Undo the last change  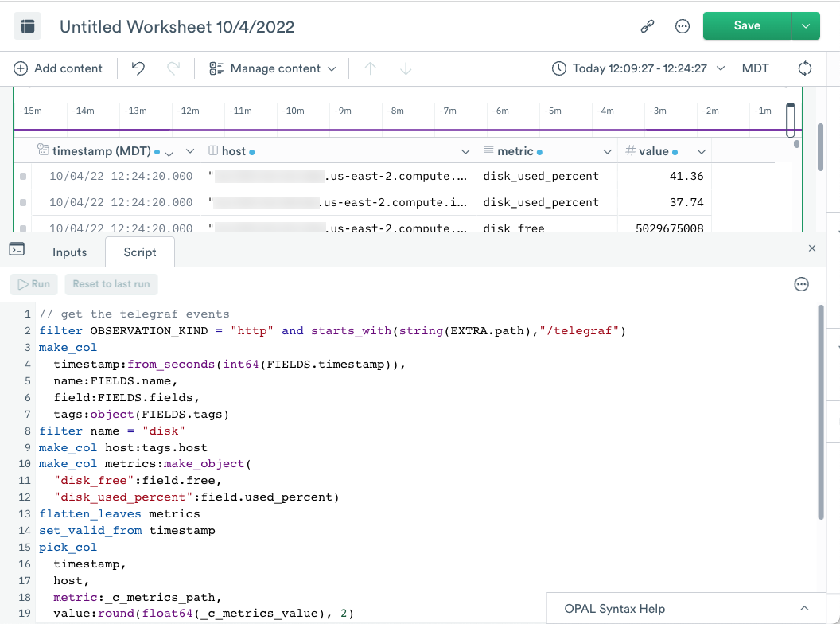tap(138, 68)
